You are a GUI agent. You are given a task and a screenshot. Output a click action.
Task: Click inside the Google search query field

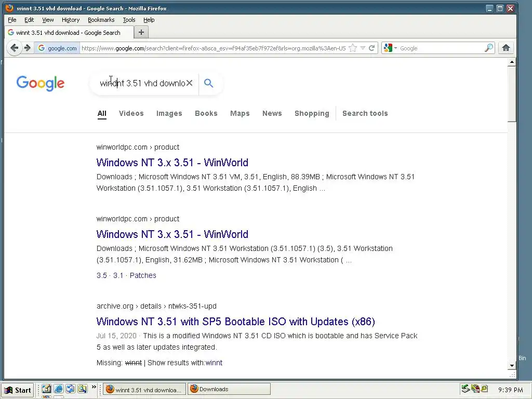point(142,83)
